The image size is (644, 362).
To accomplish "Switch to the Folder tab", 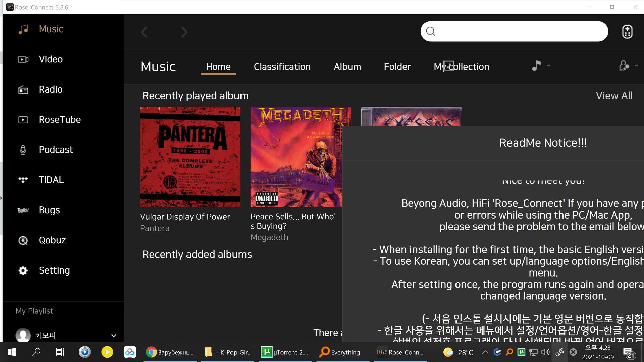I will [397, 67].
